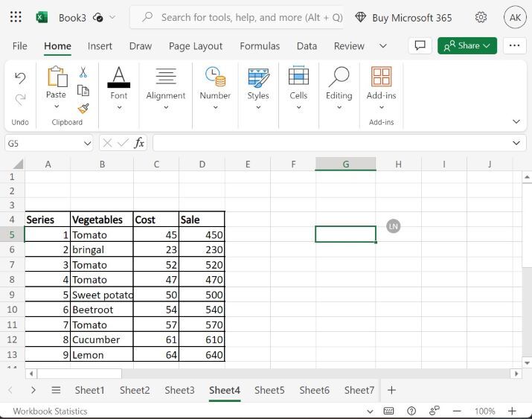Switch to the Page Layout tab
Viewport: 532px width, 419px height.
(x=196, y=46)
